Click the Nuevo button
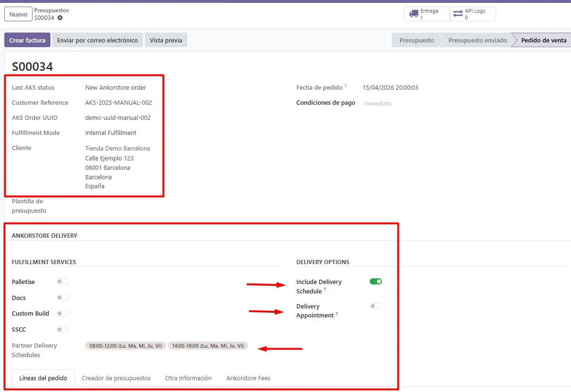This screenshot has width=571, height=392. 18,14
